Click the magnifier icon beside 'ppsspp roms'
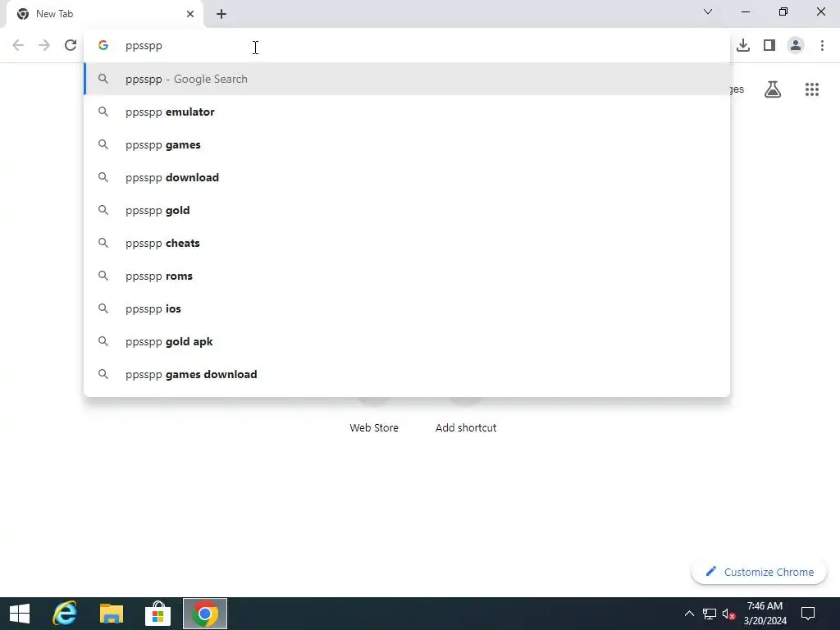This screenshot has height=630, width=840. click(103, 276)
